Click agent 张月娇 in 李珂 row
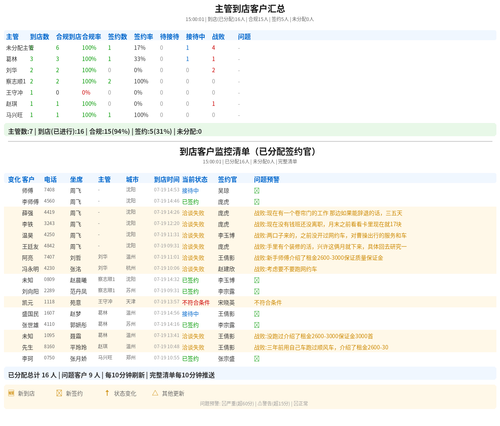 click(x=78, y=359)
